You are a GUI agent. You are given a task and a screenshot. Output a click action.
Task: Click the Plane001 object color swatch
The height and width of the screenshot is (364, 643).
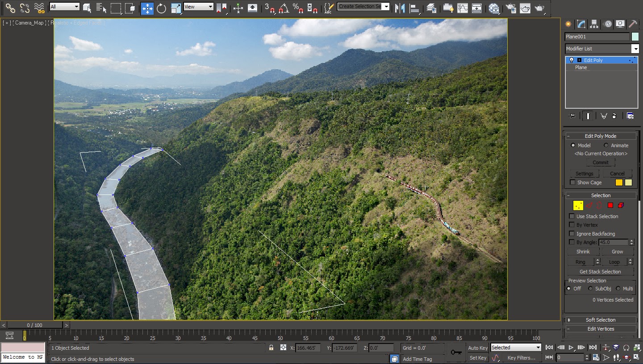pos(635,37)
